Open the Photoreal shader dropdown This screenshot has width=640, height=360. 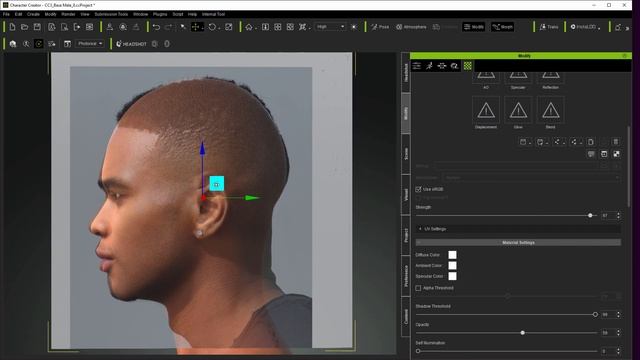[90, 44]
